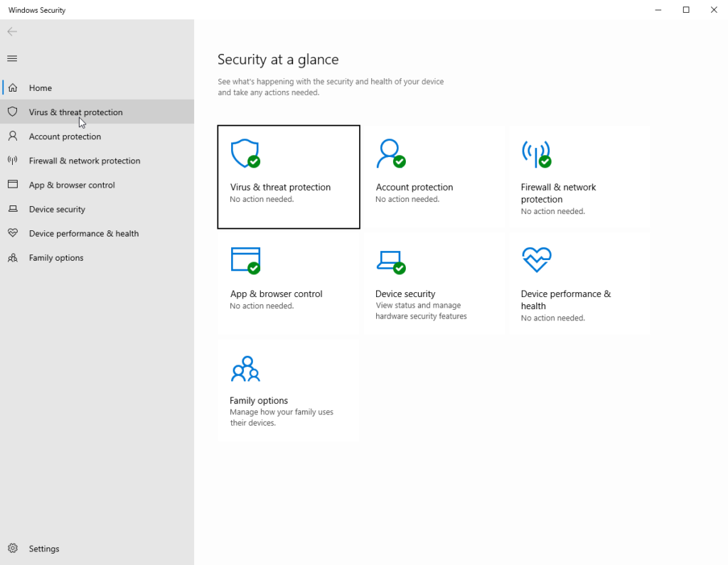The width and height of the screenshot is (728, 565).
Task: Click the Account protection person icon in sidebar
Action: pyautogui.click(x=13, y=136)
